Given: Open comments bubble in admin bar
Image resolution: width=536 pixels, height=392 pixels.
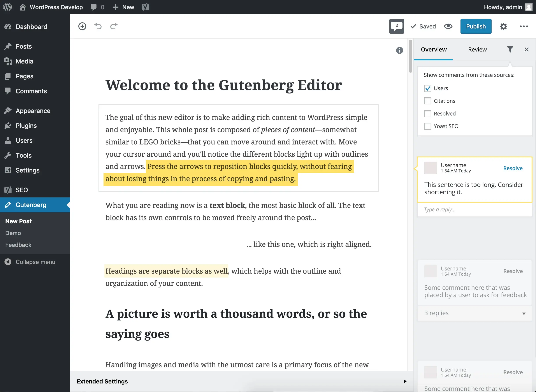Looking at the screenshot, I should (x=94, y=7).
